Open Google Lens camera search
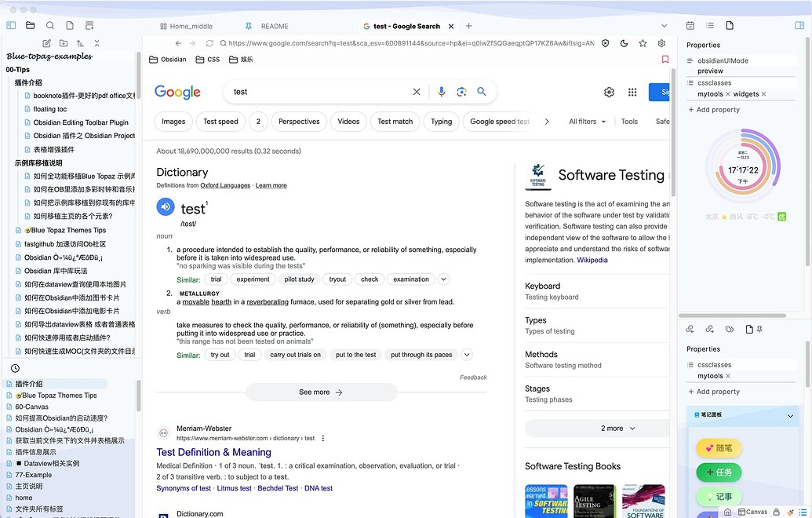 click(x=461, y=92)
